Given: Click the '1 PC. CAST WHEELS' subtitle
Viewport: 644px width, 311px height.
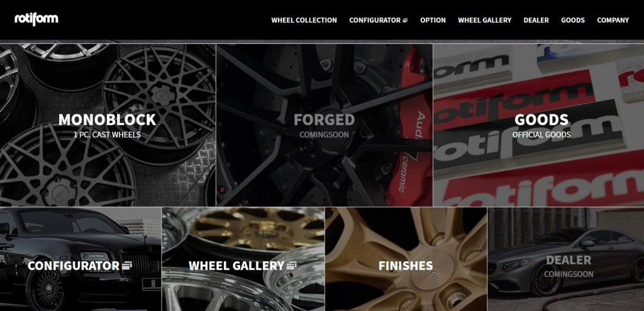Looking at the screenshot, I should point(107,134).
